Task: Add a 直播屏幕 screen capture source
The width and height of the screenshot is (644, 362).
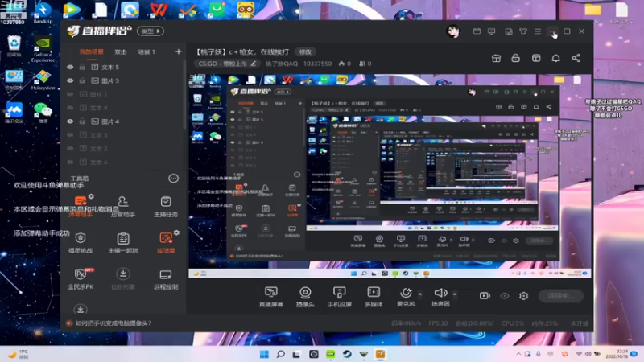Action: (271, 297)
